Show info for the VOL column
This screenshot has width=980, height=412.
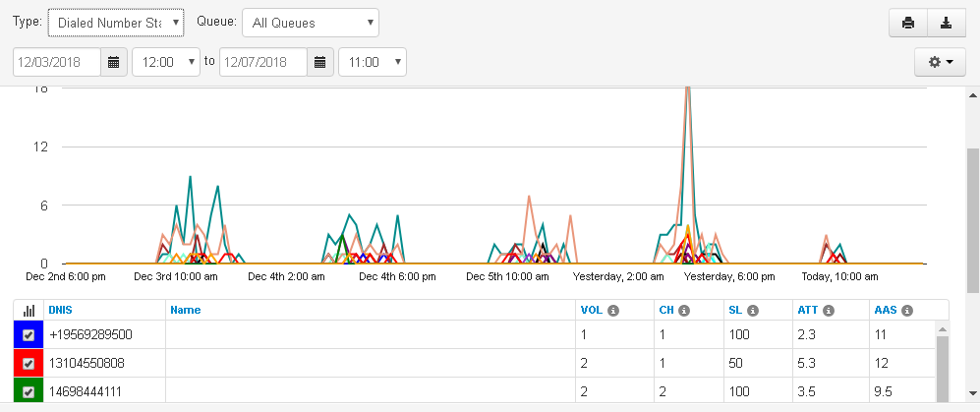point(613,310)
